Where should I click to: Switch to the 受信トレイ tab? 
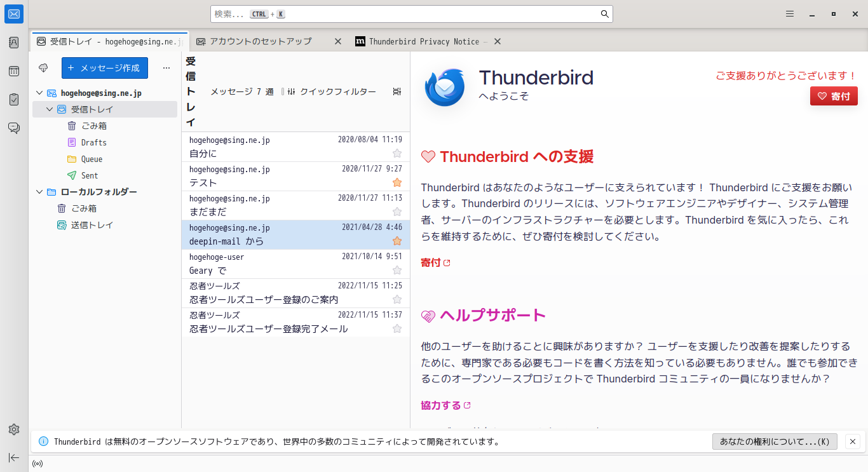[x=109, y=41]
